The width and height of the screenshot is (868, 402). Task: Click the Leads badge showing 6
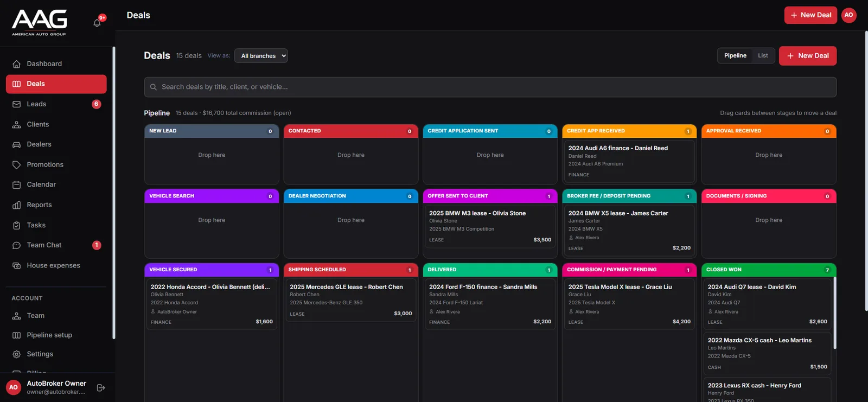point(97,104)
